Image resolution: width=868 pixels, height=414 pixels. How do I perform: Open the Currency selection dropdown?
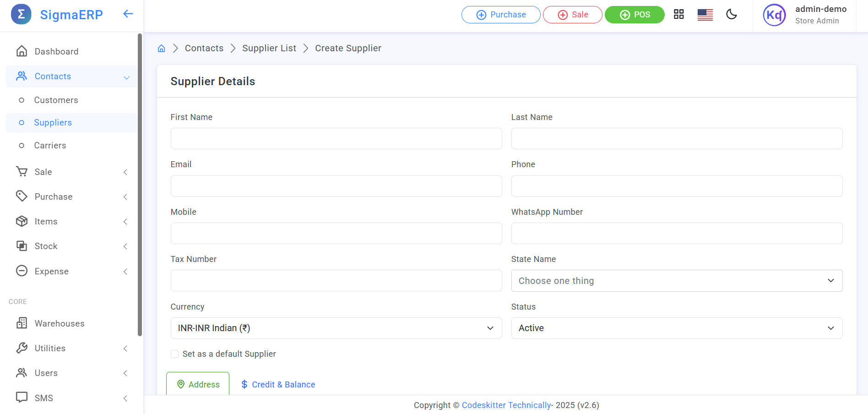(336, 328)
